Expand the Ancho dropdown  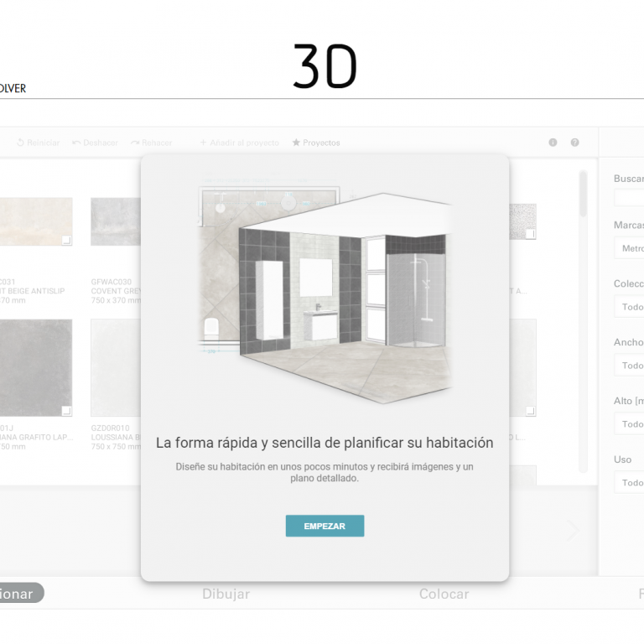coord(631,366)
